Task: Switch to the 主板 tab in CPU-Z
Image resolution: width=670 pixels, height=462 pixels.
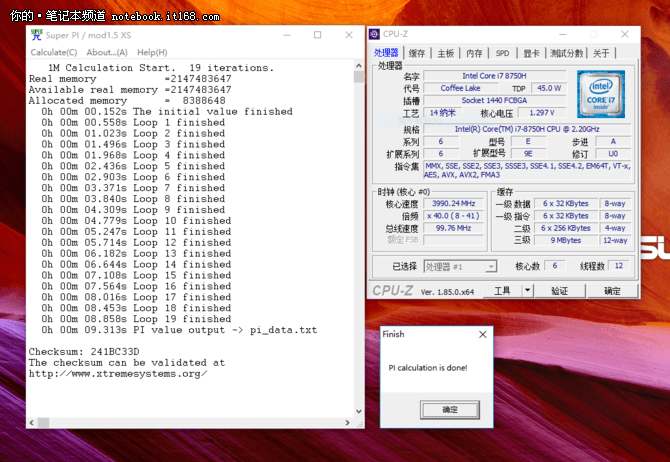Action: tap(445, 53)
